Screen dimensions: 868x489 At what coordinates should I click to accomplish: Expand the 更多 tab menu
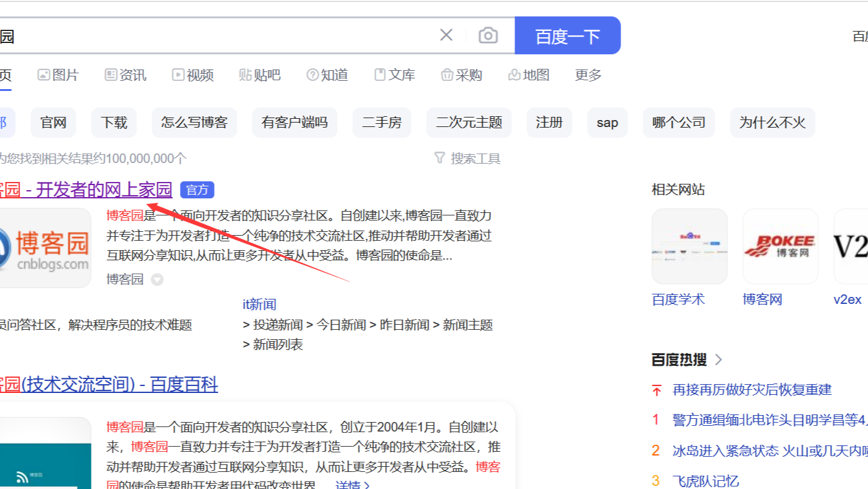[x=588, y=75]
